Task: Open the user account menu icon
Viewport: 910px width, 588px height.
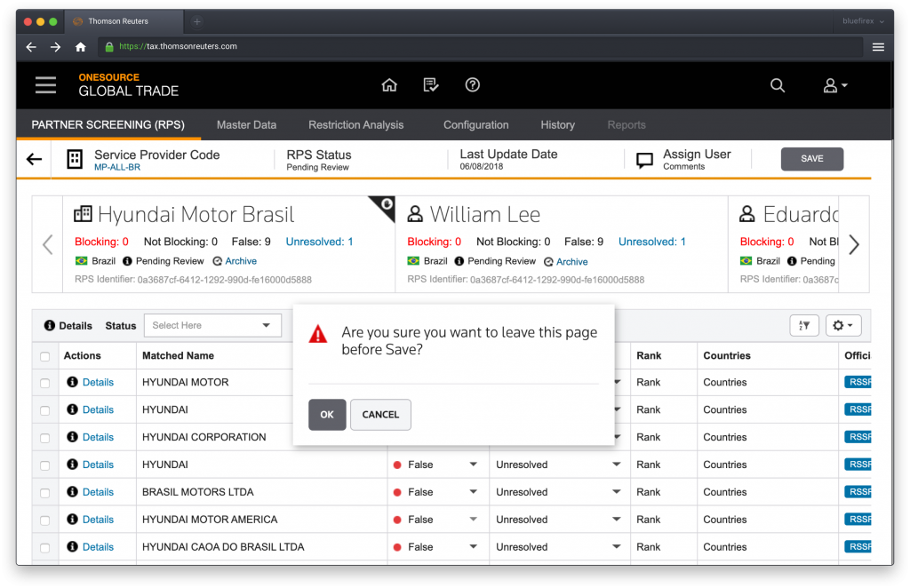Action: 834,86
